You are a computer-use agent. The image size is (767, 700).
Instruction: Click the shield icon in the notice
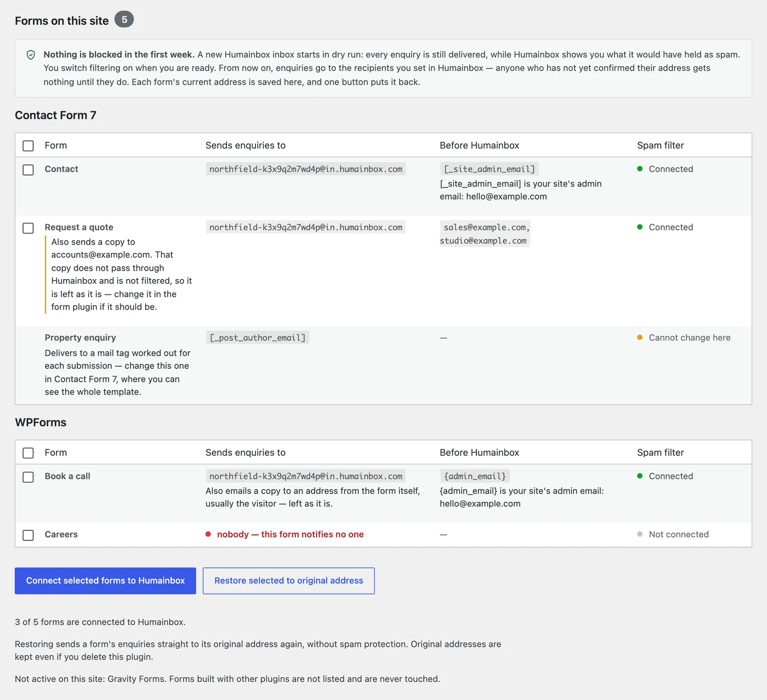point(31,55)
